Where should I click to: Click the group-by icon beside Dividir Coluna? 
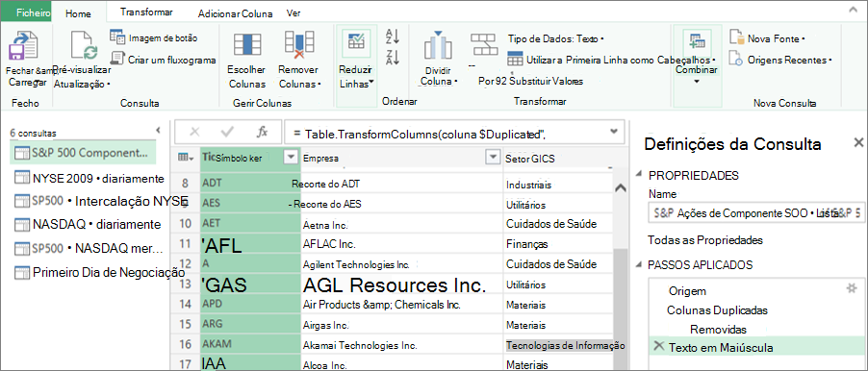[485, 44]
